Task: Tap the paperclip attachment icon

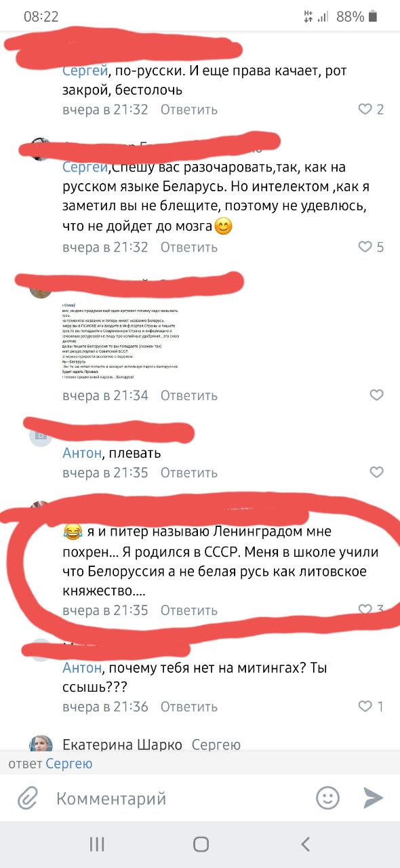Action: click(x=27, y=798)
